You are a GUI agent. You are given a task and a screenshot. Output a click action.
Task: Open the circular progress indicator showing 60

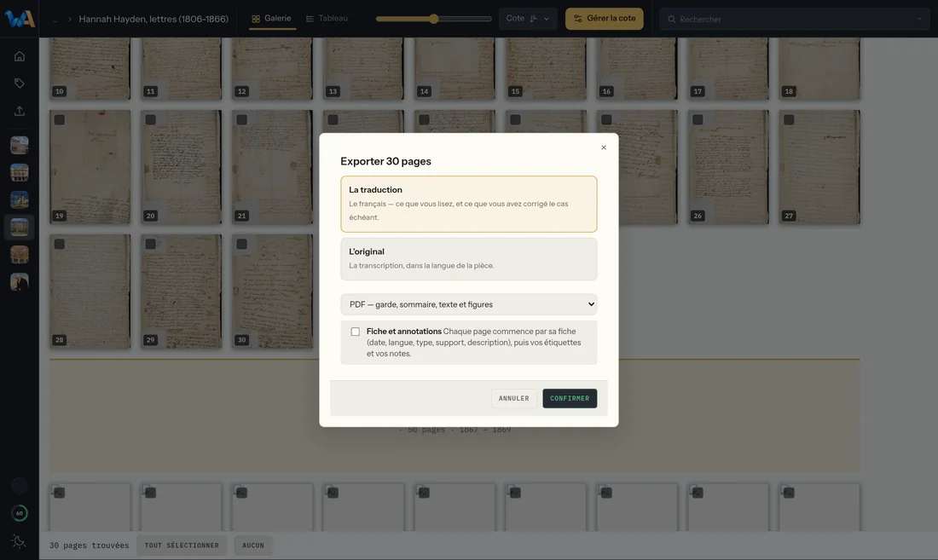[19, 513]
